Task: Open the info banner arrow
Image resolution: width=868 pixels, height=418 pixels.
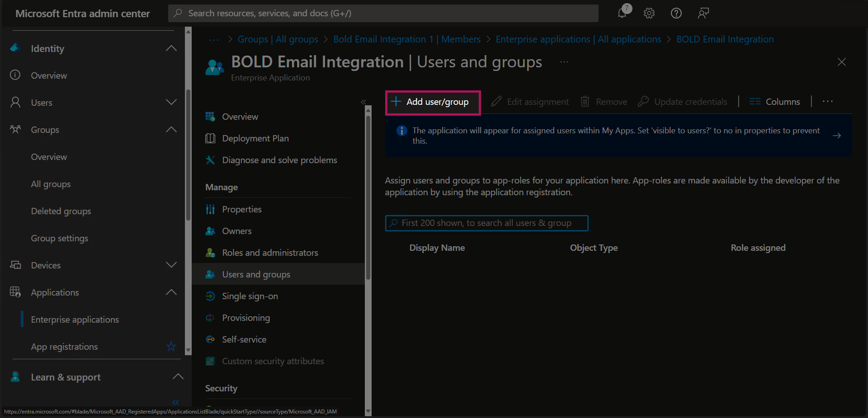Action: pos(837,136)
